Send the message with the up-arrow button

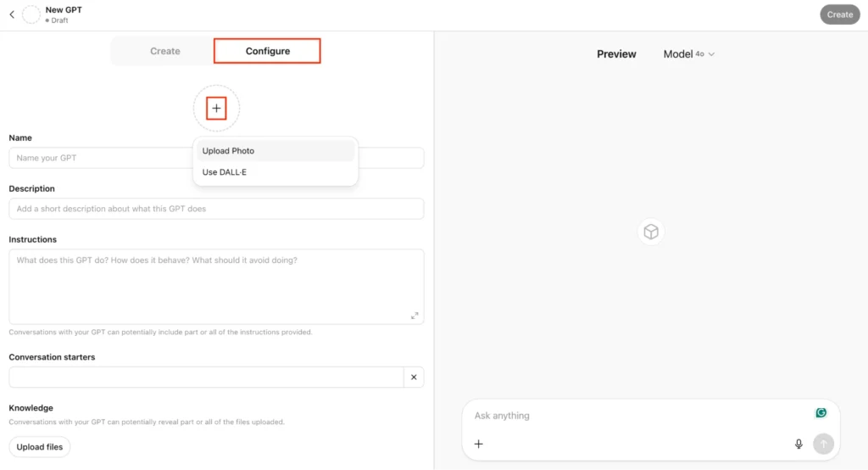[x=823, y=444]
